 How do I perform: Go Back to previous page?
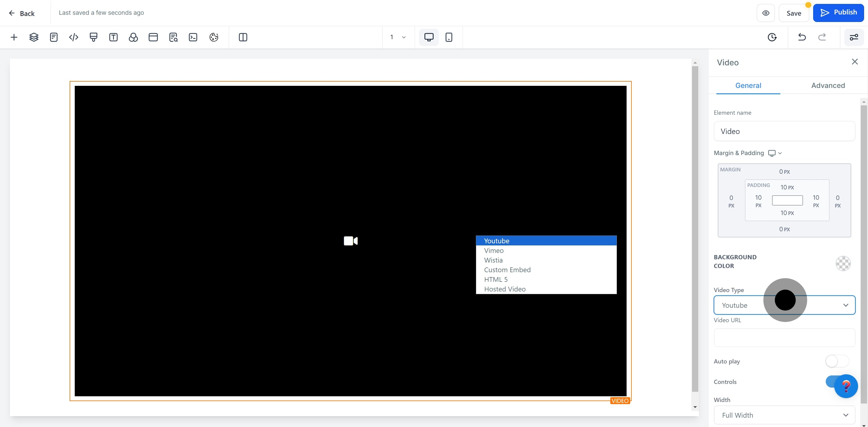[22, 13]
